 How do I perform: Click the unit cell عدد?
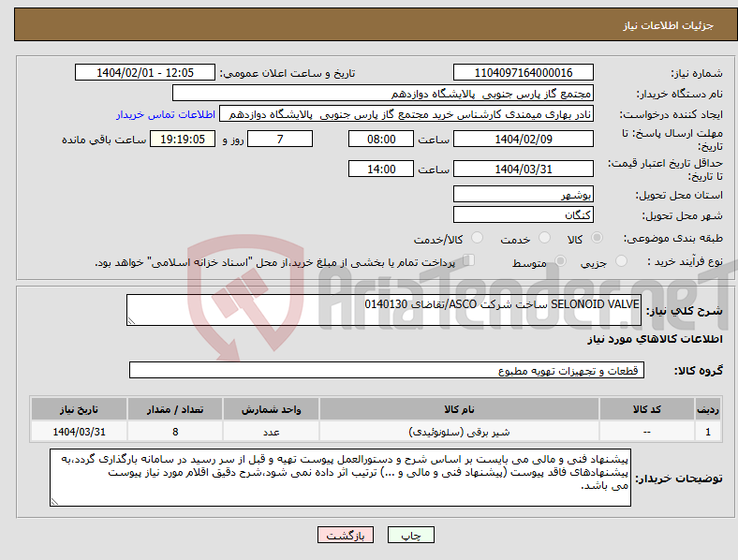click(271, 432)
